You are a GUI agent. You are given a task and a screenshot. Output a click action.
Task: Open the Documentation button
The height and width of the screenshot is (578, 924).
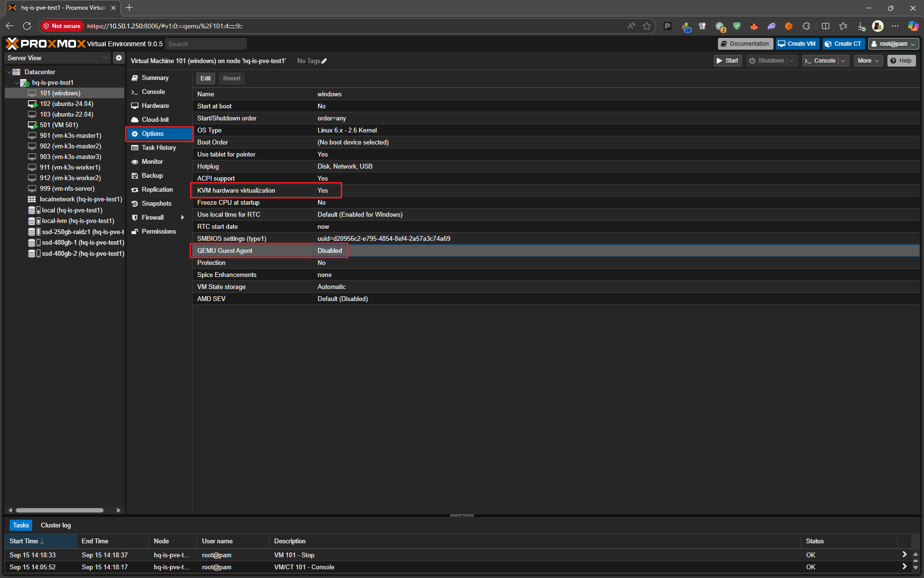point(745,44)
